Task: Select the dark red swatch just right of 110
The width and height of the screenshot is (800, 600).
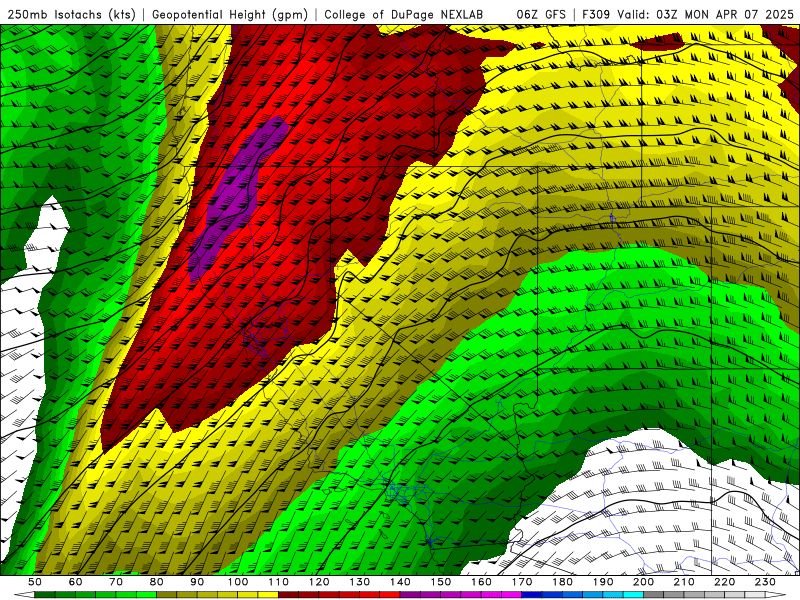Action: 288,595
